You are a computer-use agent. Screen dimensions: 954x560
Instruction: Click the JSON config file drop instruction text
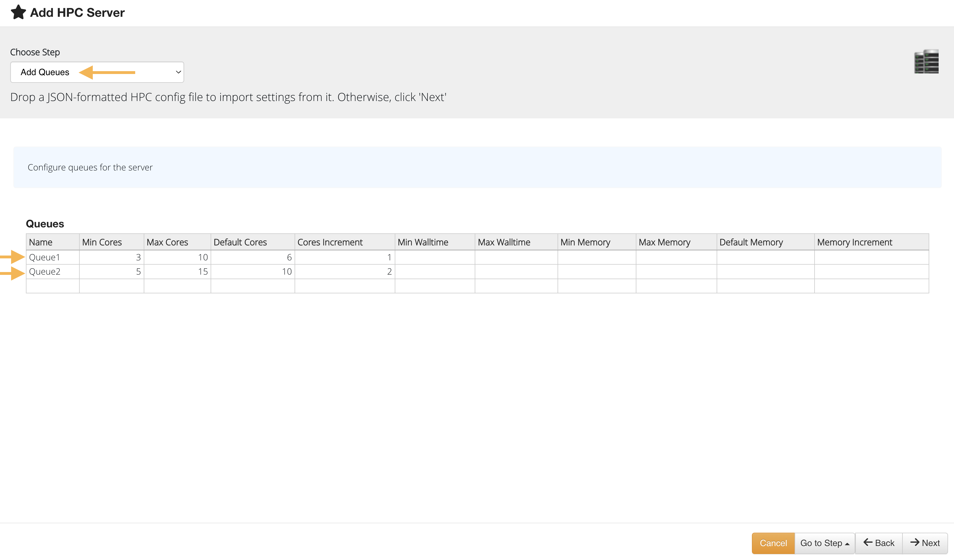[228, 97]
